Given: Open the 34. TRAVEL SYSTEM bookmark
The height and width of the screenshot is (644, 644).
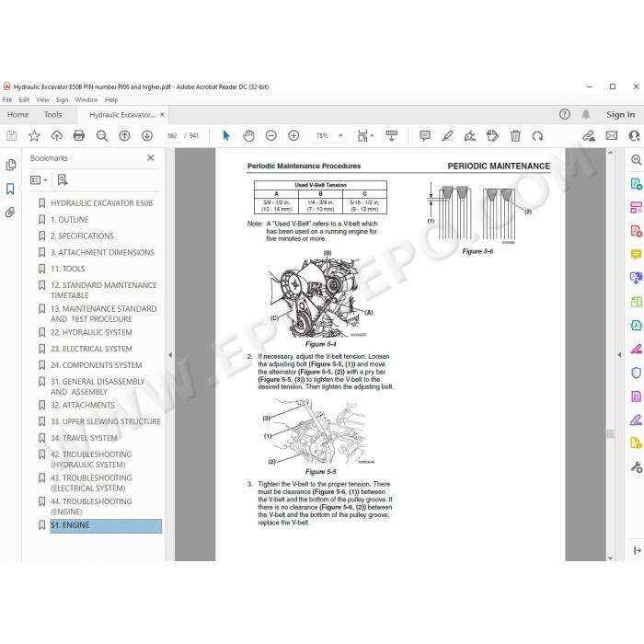Looking at the screenshot, I should pyautogui.click(x=84, y=438).
